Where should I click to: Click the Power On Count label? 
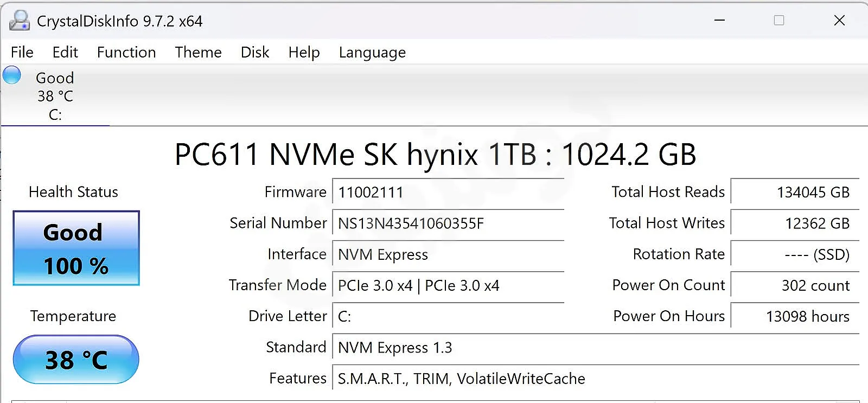668,285
